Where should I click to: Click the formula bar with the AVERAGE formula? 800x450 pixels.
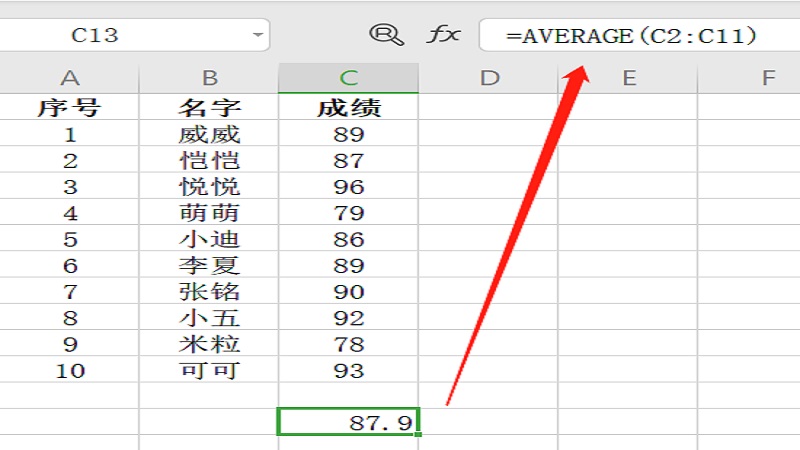pos(638,35)
